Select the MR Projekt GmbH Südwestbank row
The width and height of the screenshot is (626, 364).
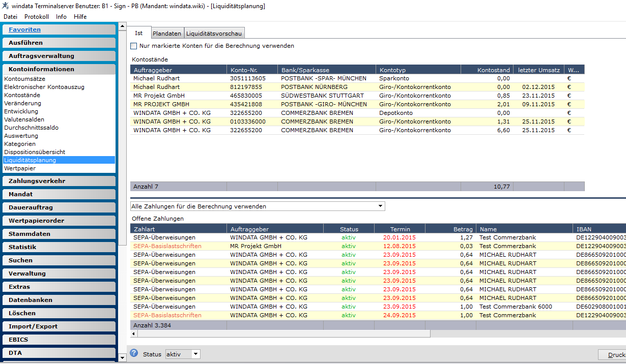pos(357,96)
